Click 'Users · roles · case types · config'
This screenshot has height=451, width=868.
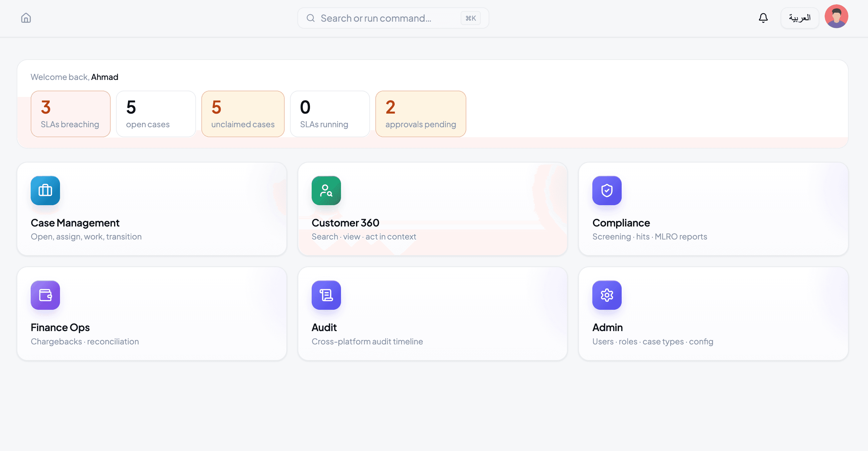tap(652, 341)
